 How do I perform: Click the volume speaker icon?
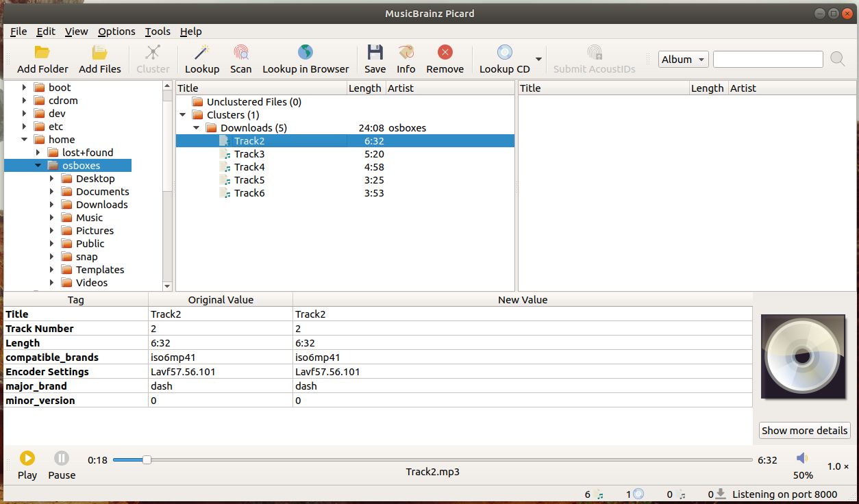[x=802, y=458]
